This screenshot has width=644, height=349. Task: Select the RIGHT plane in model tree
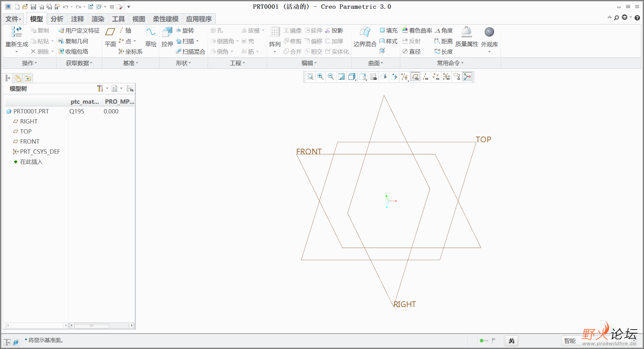pyautogui.click(x=25, y=121)
